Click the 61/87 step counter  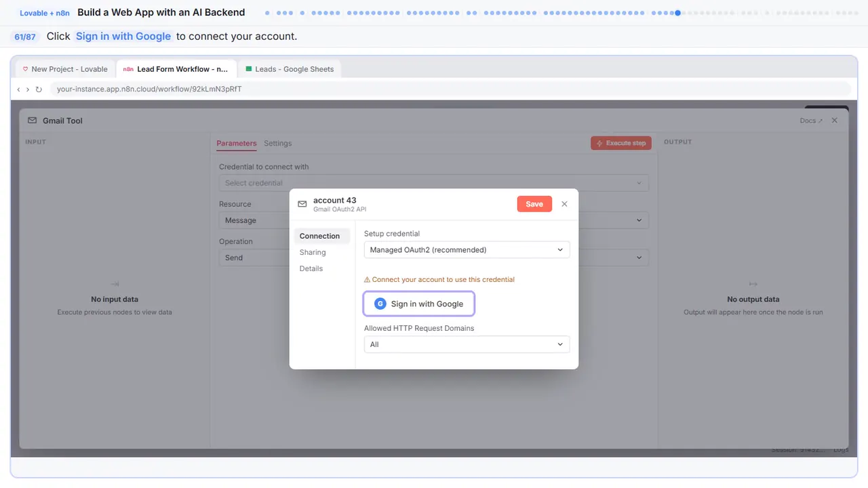(x=25, y=37)
